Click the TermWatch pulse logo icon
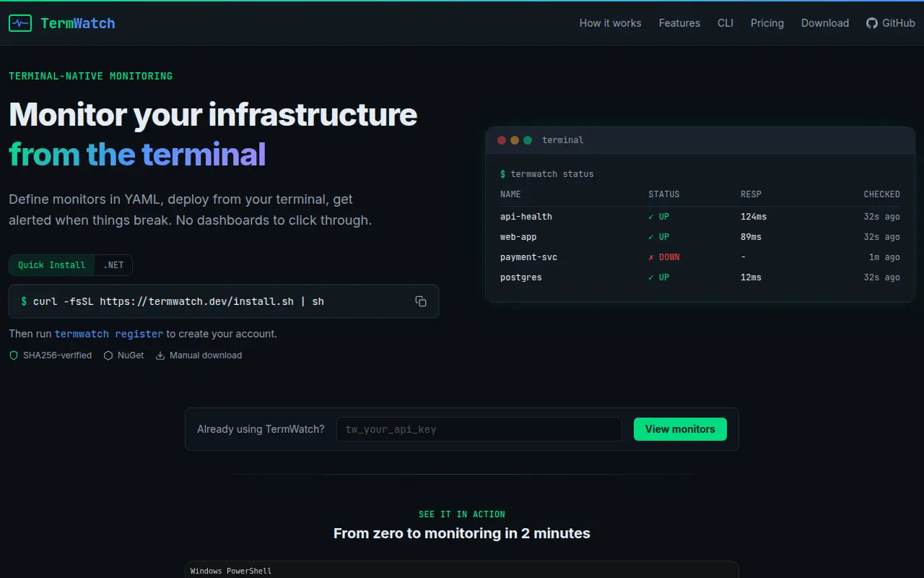Image resolution: width=924 pixels, height=578 pixels. 20,23
